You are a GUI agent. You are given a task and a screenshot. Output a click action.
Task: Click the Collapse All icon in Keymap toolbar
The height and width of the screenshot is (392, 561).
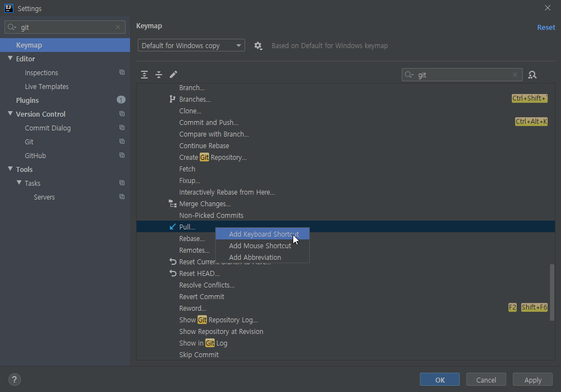(159, 75)
